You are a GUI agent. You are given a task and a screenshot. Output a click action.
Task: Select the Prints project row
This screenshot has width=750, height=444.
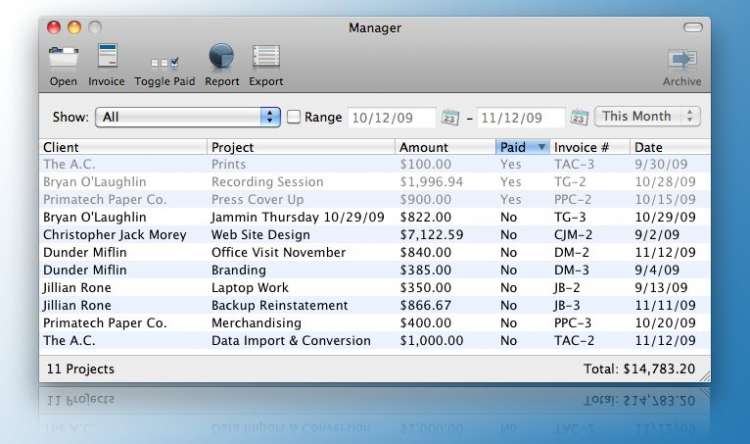tap(375, 164)
